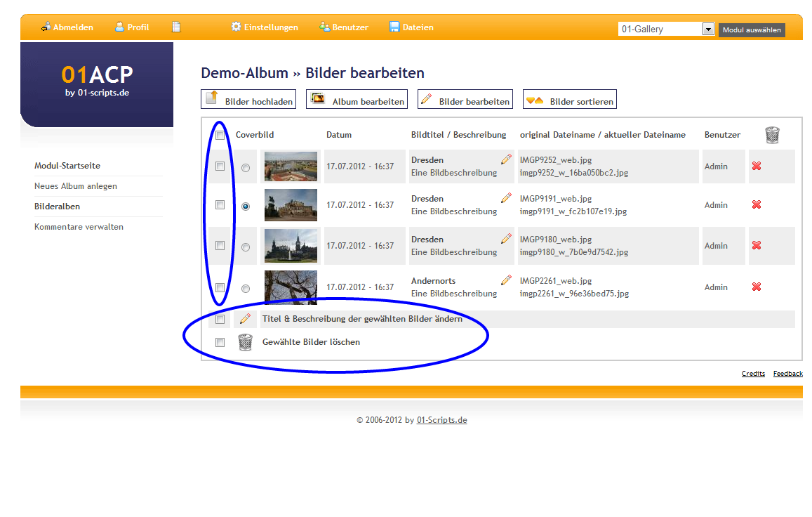Check the box for IMGP9180_web.jpg row
The height and width of the screenshot is (517, 812).
220,245
